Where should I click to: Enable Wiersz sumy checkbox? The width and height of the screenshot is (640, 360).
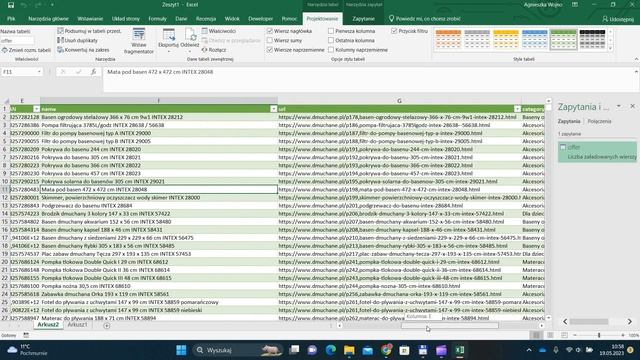[270, 40]
